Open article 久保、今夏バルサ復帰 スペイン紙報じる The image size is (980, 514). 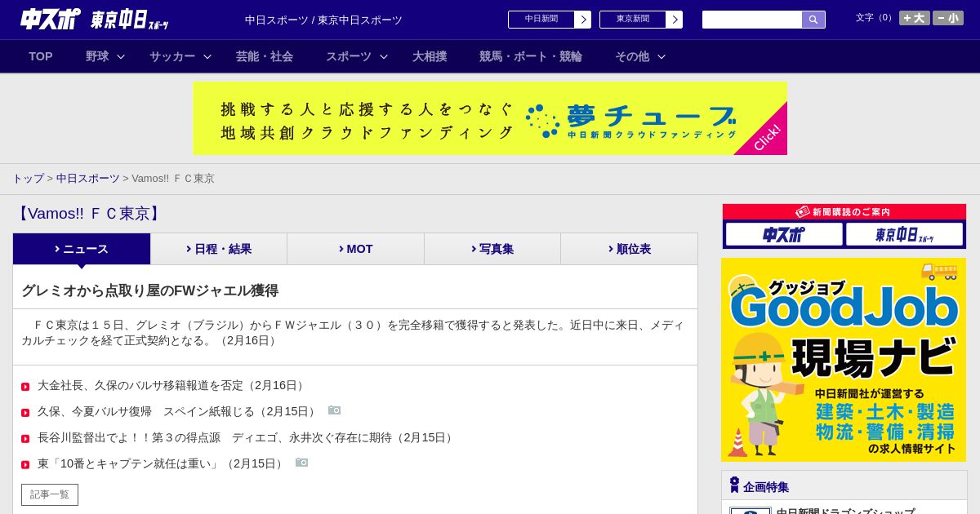(178, 412)
